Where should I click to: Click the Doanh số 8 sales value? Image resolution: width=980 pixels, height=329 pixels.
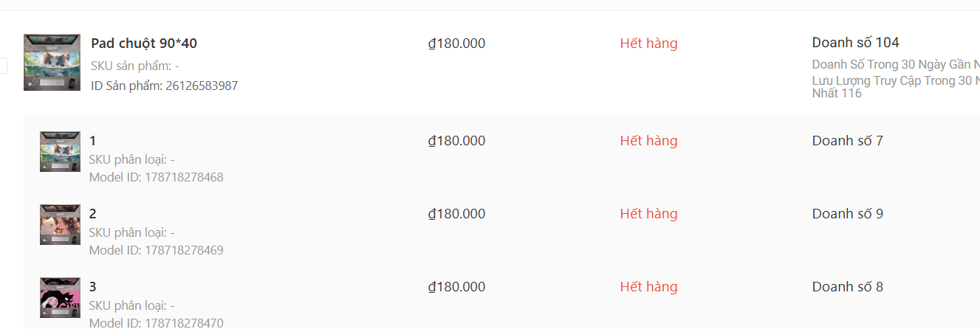847,287
